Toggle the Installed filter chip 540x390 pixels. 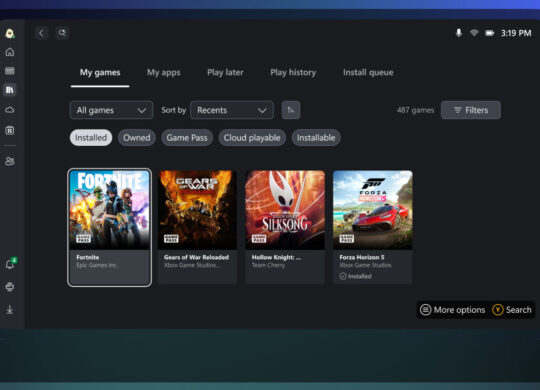click(91, 138)
